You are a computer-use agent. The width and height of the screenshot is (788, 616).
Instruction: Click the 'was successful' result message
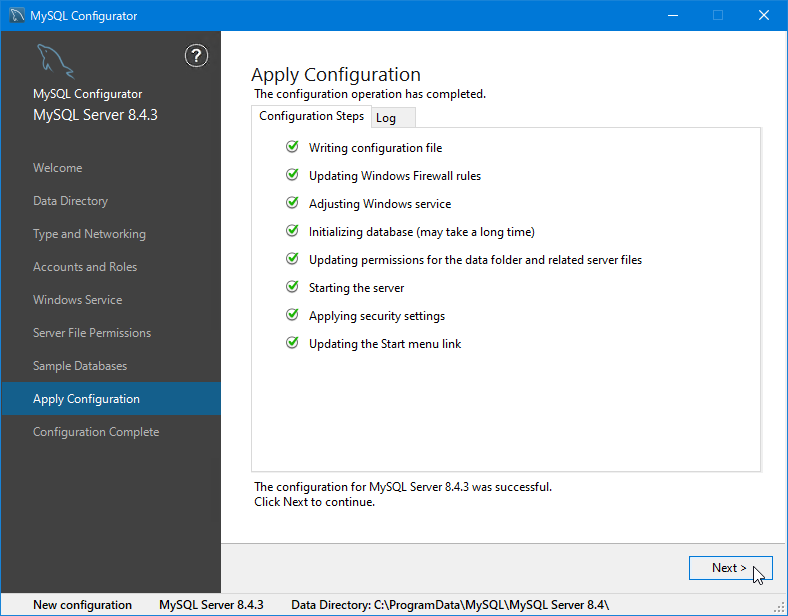(x=403, y=487)
